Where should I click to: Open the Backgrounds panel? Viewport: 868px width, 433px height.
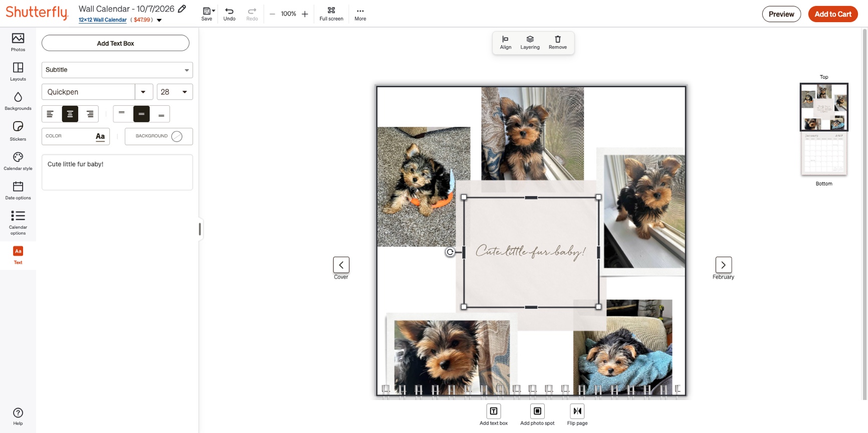pyautogui.click(x=18, y=101)
